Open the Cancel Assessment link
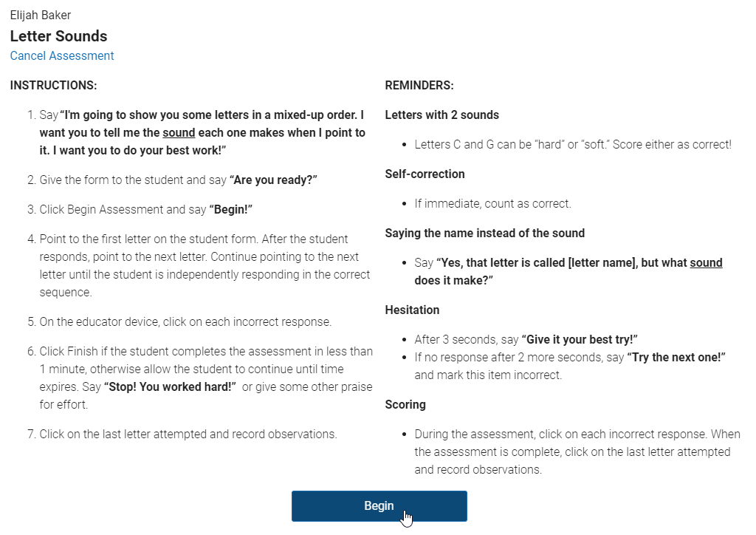 [x=62, y=56]
